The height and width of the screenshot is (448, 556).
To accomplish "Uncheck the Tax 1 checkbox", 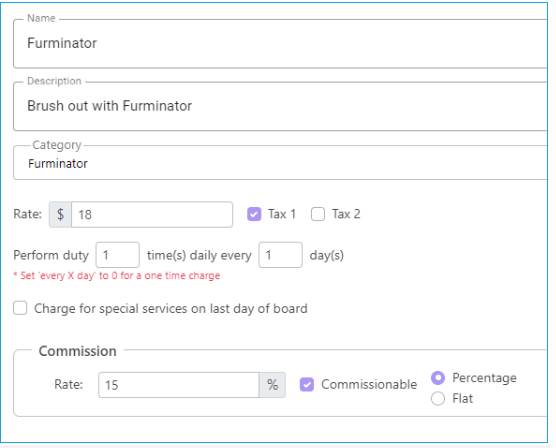I will click(254, 214).
